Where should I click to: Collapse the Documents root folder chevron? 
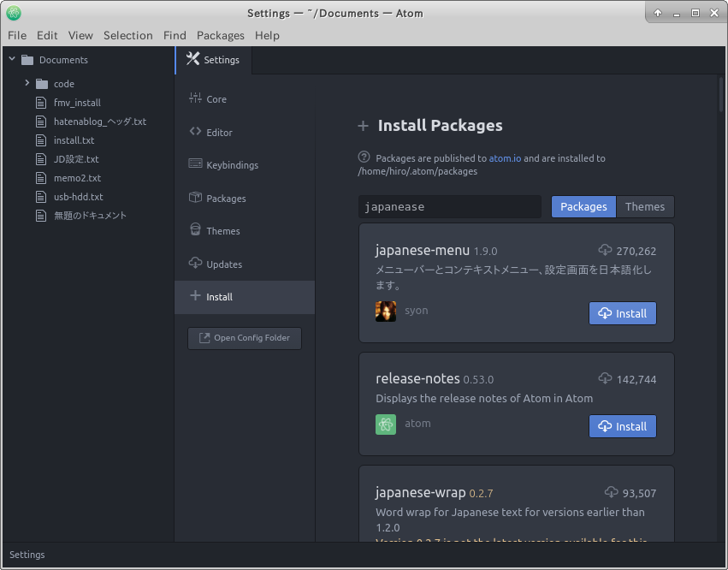[12, 59]
